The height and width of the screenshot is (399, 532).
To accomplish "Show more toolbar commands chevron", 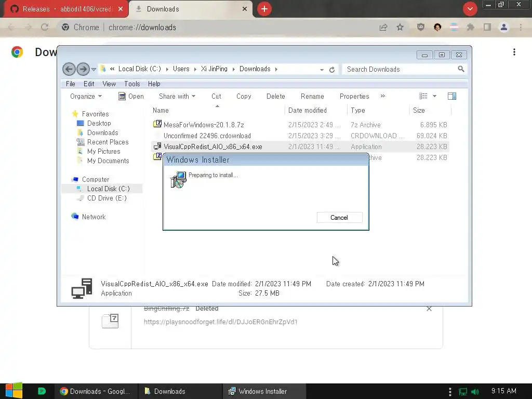I will point(383,96).
